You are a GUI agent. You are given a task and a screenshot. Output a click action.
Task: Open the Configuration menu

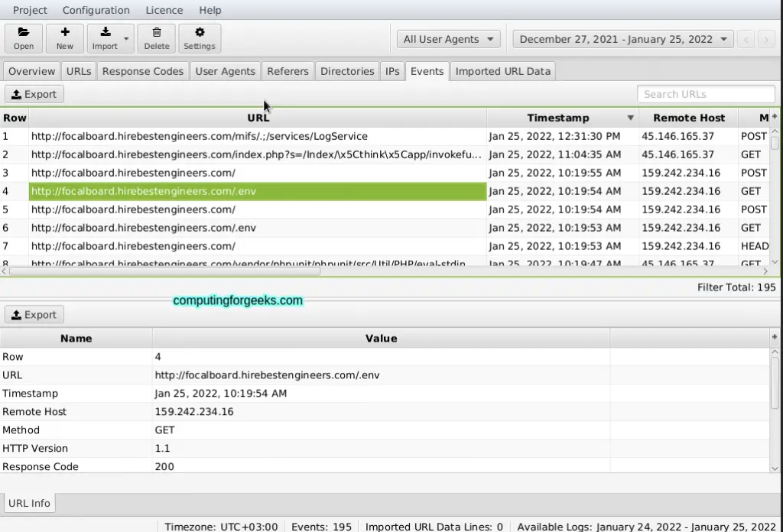coord(96,10)
